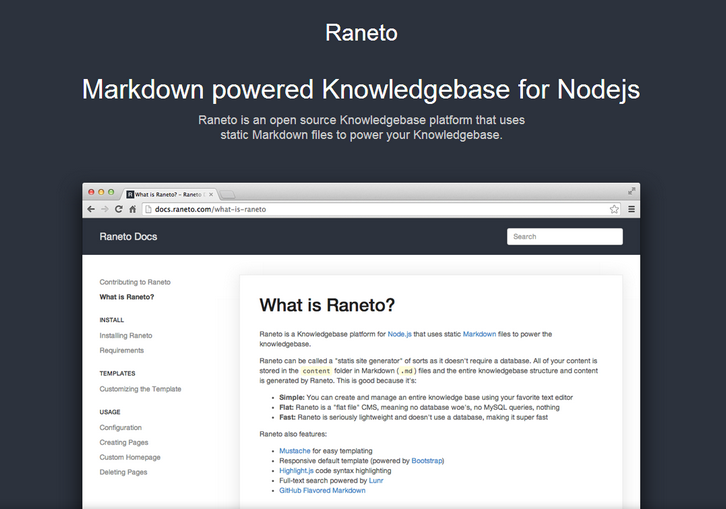Click the browser home icon

(x=132, y=209)
